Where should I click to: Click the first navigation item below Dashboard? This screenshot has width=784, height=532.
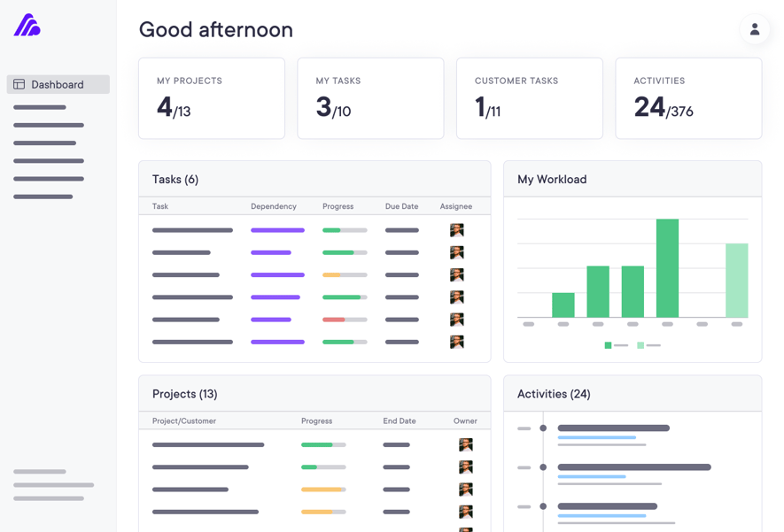40,106
